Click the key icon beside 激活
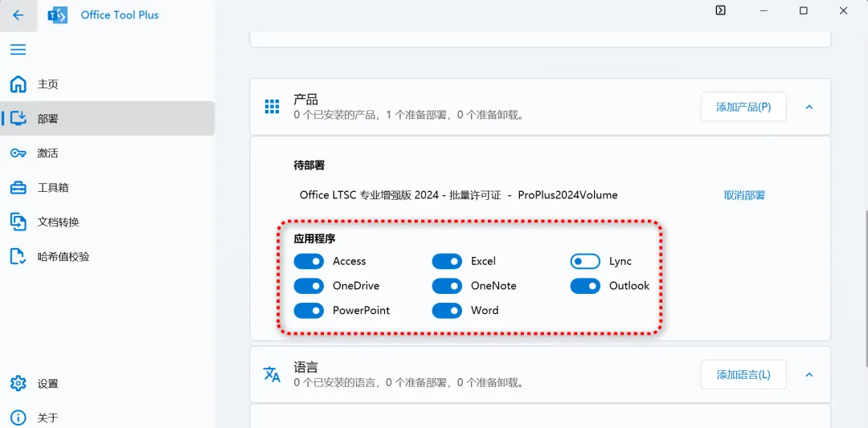 [18, 153]
